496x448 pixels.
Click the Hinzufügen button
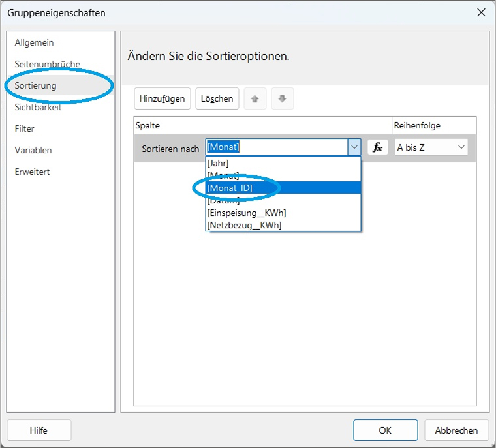(163, 99)
